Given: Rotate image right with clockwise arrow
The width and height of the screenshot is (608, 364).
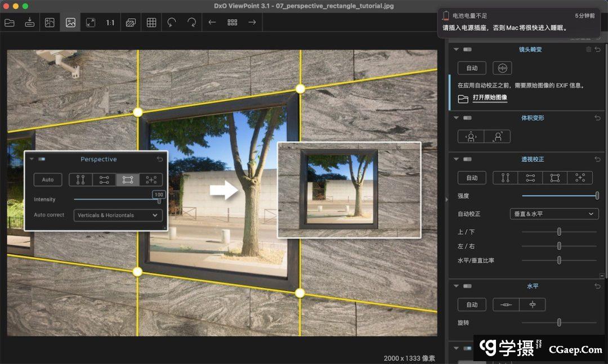Looking at the screenshot, I should [192, 23].
